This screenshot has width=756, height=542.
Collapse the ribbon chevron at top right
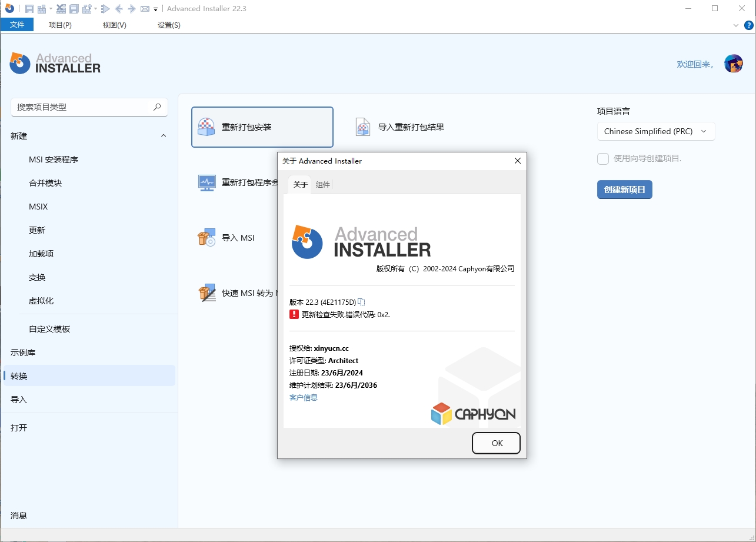tap(736, 25)
